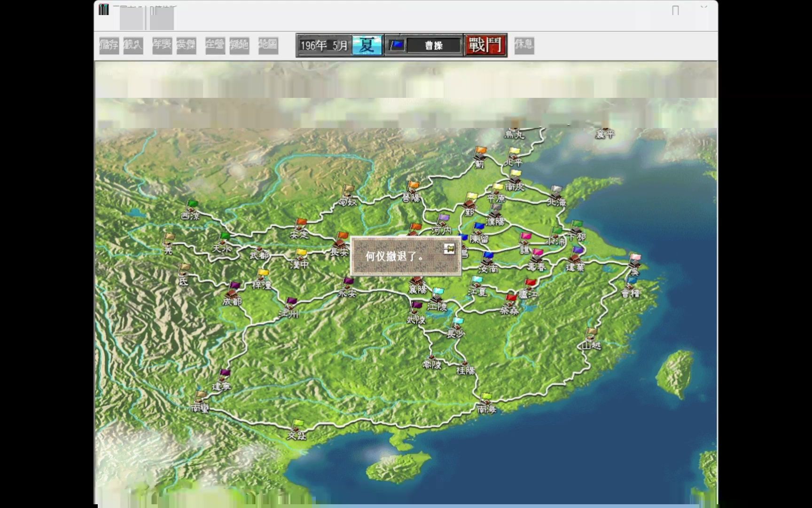Open the 地圖 map toolbar button
The height and width of the screenshot is (508, 812).
tap(268, 45)
